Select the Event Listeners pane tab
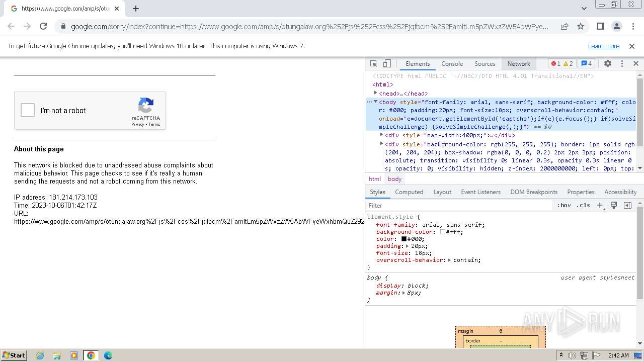Screen dimensions: 644x362 pos(480,192)
